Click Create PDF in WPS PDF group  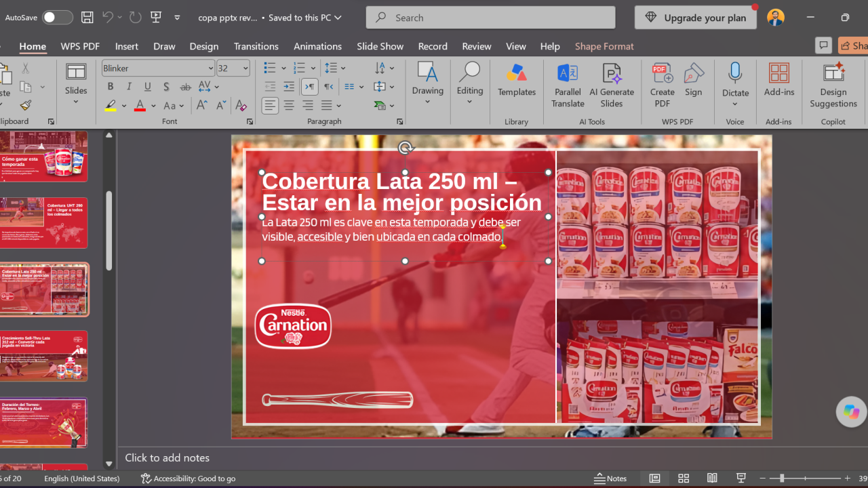[x=663, y=85]
